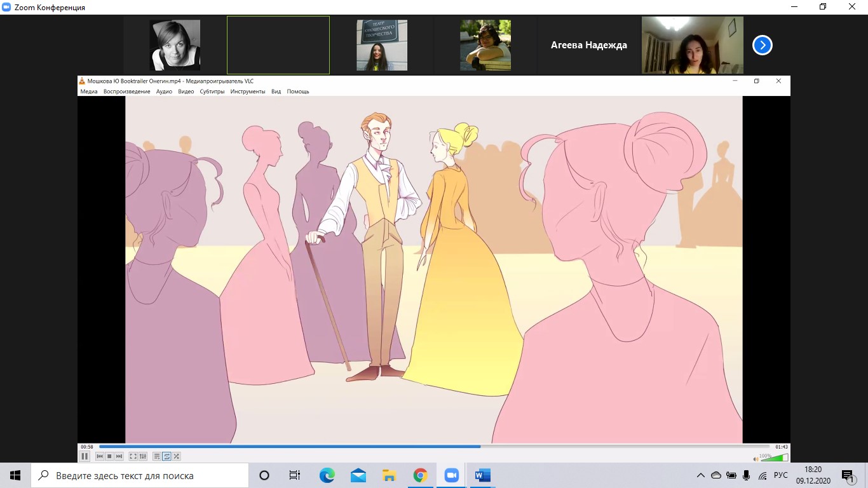Open Wi-Fi network tray icon
868x488 pixels.
(763, 475)
